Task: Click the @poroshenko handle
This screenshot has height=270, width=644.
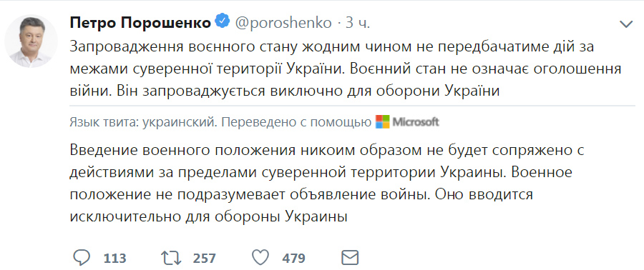Action: click(283, 23)
